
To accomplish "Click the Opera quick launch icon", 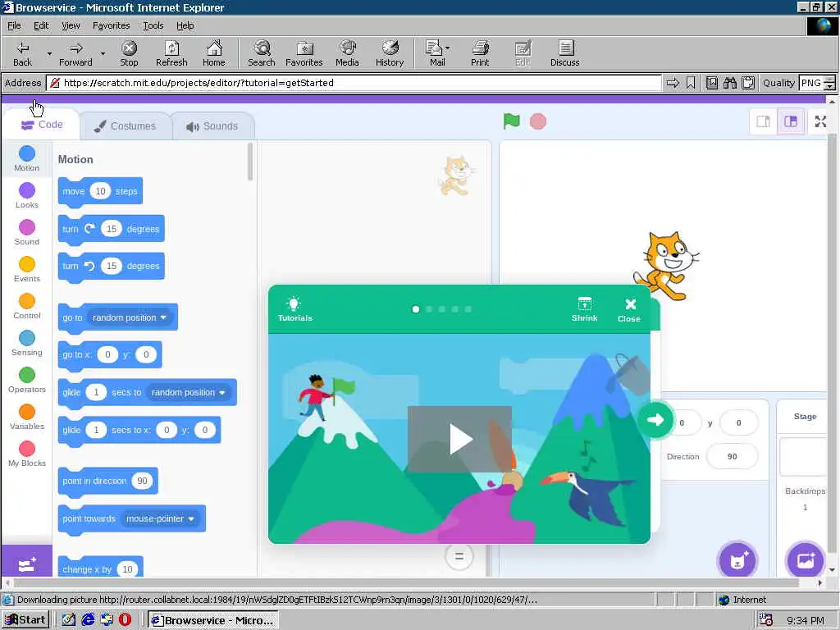I will point(125,620).
